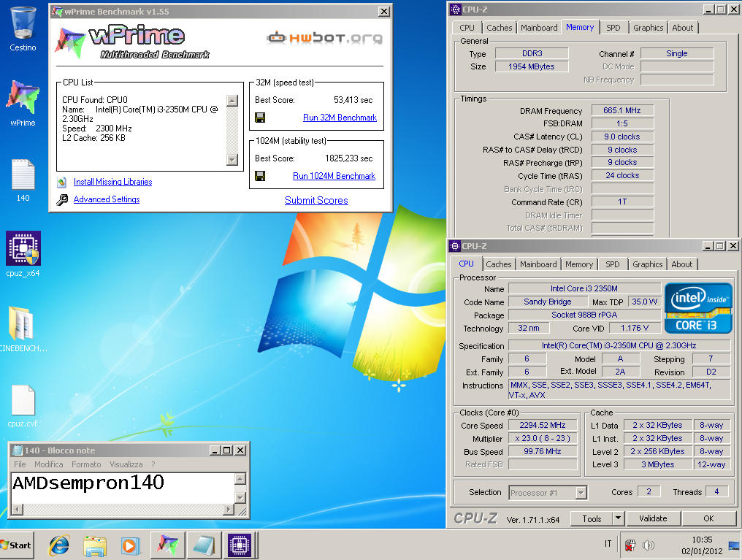Click the hwbot.org logo in wPrime
The height and width of the screenshot is (560, 742).
(324, 37)
